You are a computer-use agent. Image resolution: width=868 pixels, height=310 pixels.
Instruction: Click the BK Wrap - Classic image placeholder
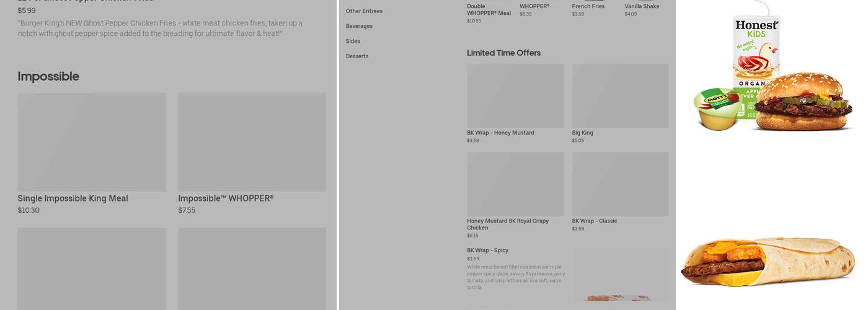[620, 184]
